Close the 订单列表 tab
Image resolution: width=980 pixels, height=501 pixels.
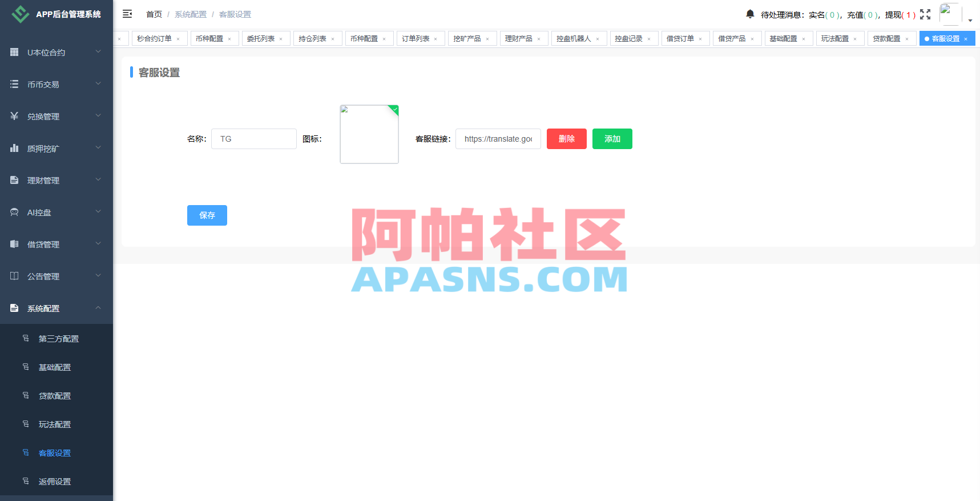(x=435, y=39)
